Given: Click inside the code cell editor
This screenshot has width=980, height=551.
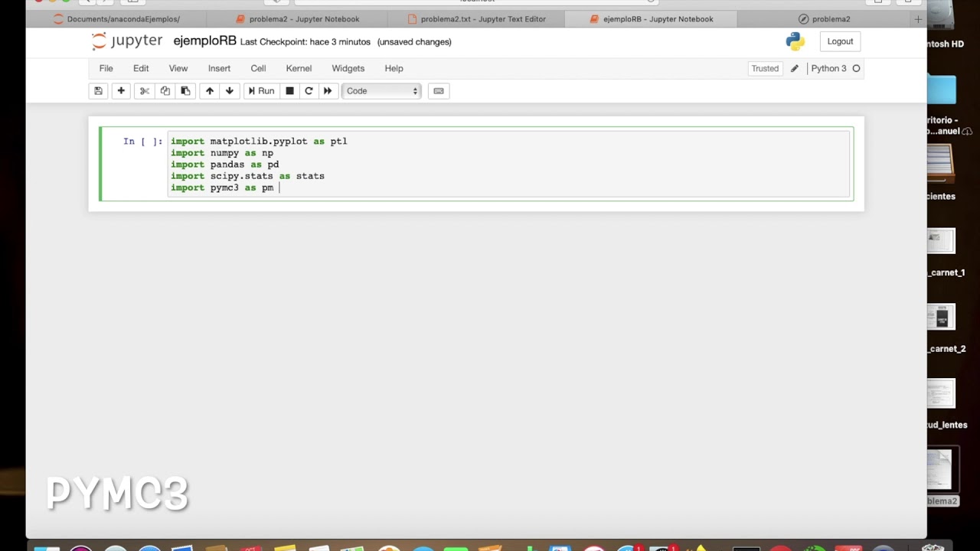Looking at the screenshot, I should [x=508, y=165].
